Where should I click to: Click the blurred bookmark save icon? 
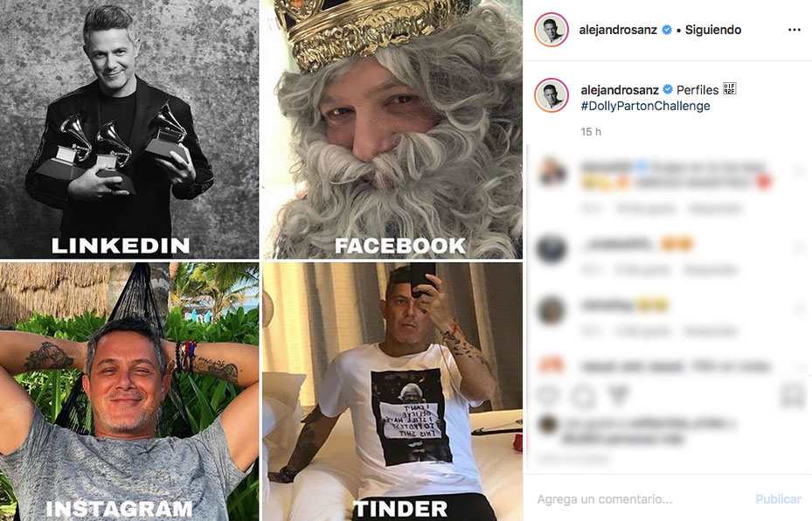tap(792, 396)
